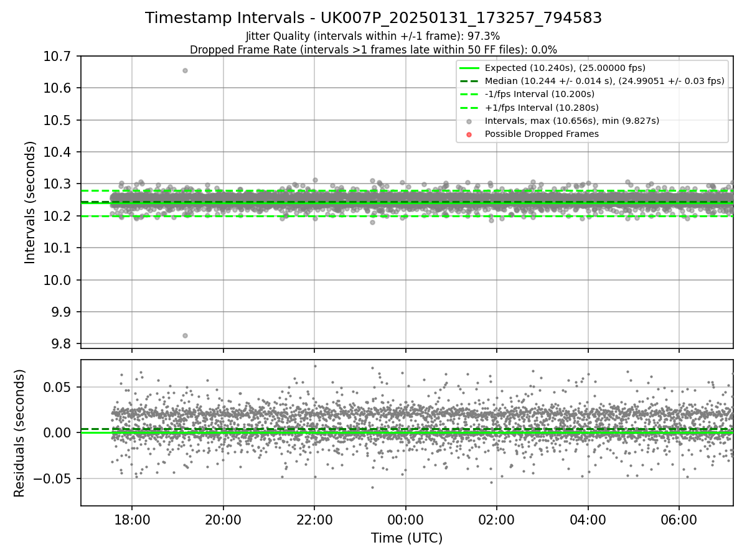Click the gray 'Intervals' legend marker dot

tap(469, 121)
